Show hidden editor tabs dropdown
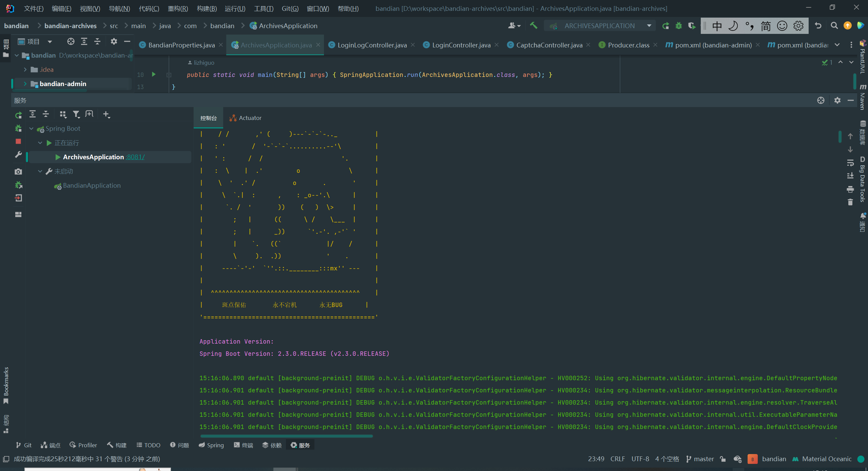 click(x=837, y=45)
